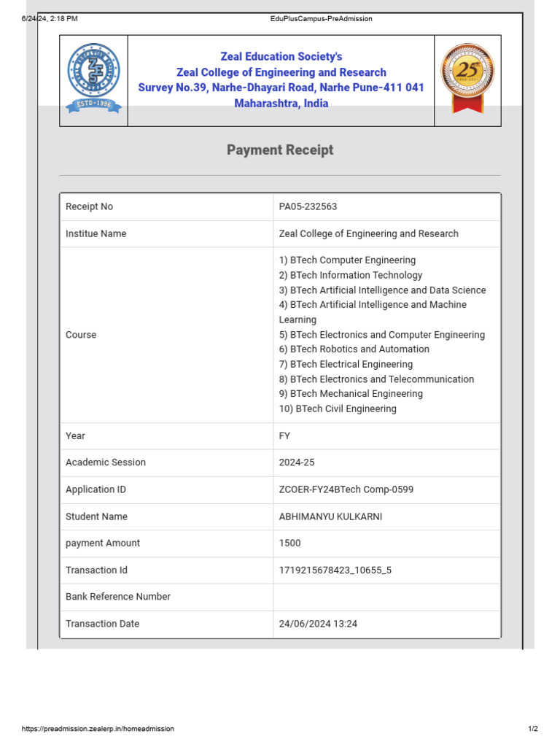Select '5) BTech Electronics and Computer Engineering'

(382, 335)
